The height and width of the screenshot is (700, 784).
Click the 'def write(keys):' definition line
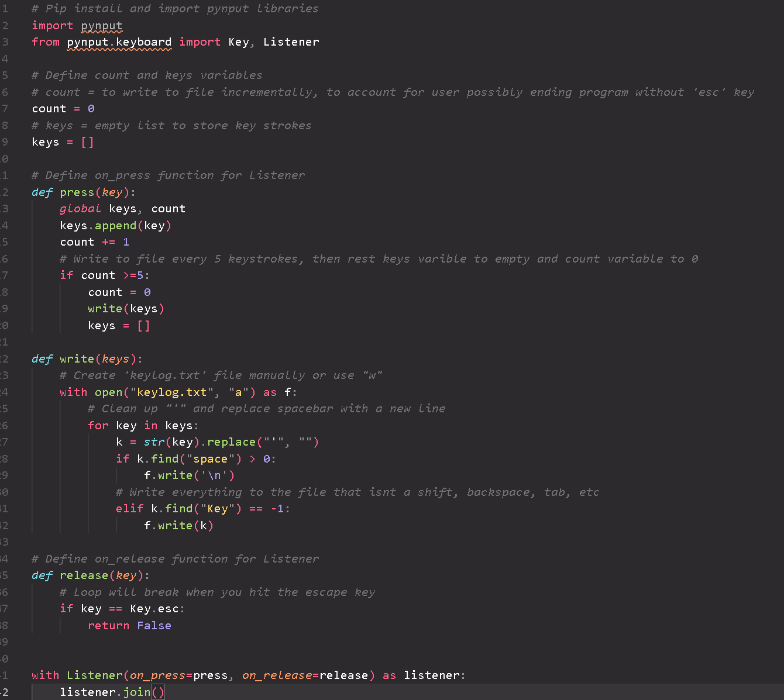click(87, 359)
